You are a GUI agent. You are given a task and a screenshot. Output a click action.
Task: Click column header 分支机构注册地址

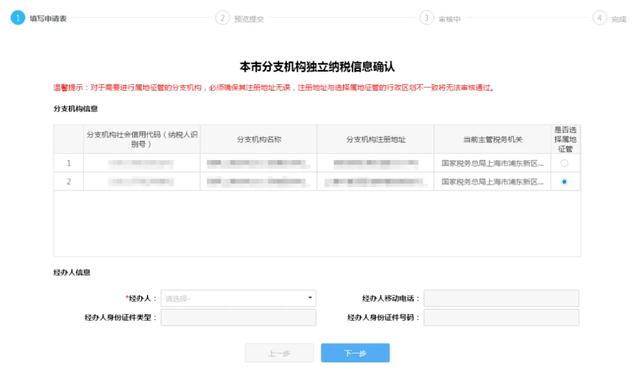376,140
